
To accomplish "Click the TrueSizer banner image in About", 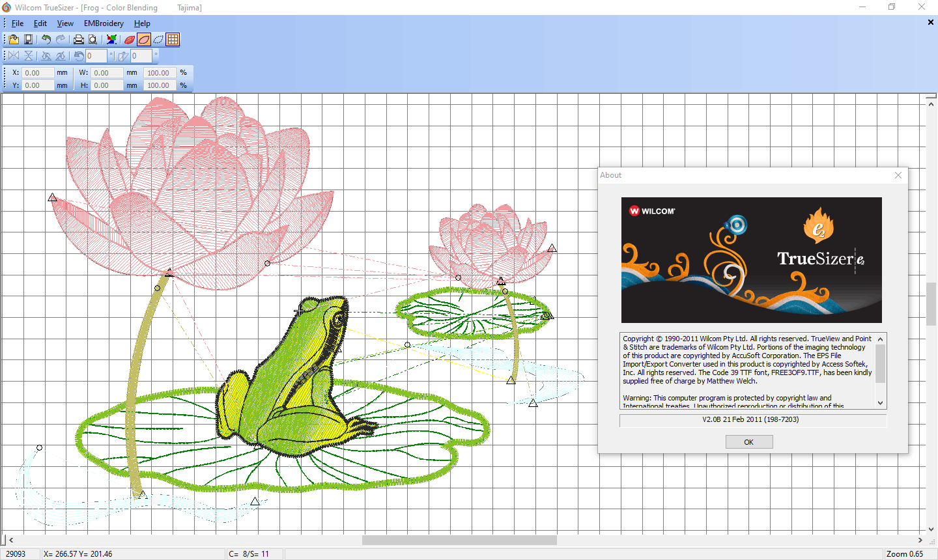I will [x=752, y=260].
